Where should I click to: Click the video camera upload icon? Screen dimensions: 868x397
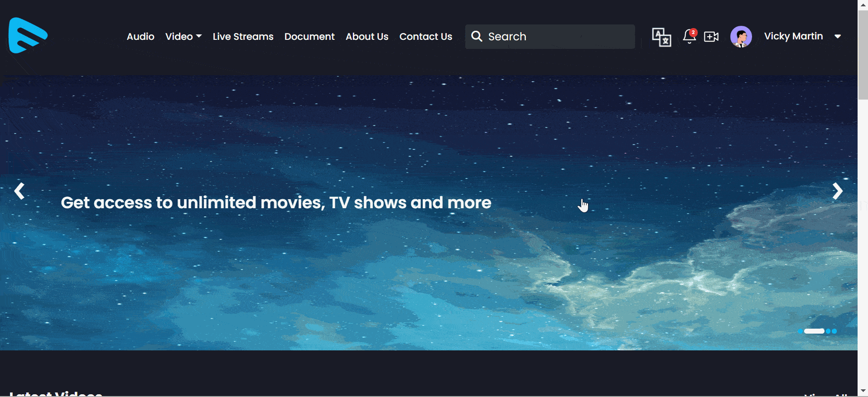tap(711, 37)
